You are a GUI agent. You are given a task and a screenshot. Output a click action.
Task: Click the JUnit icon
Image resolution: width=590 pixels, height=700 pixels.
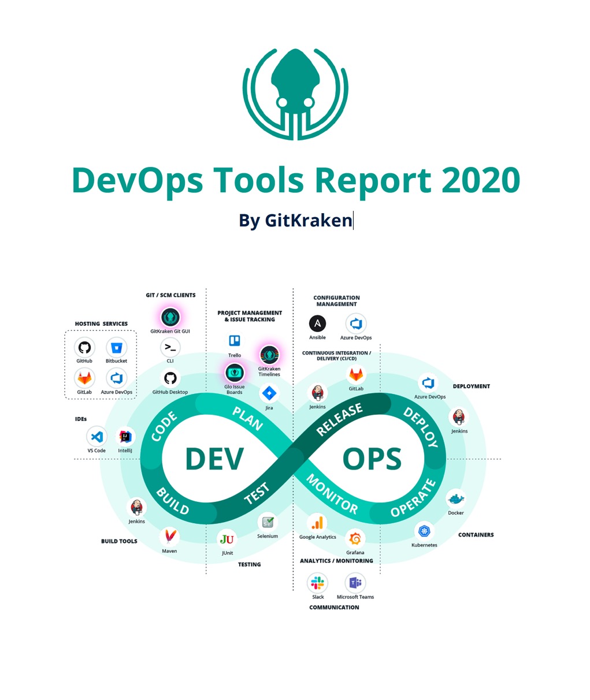pyautogui.click(x=227, y=539)
